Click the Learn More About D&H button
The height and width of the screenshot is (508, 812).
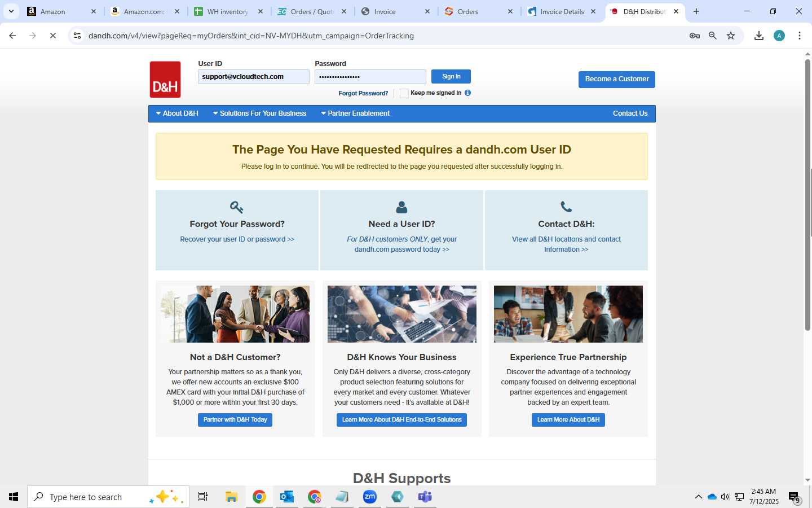[x=568, y=420]
